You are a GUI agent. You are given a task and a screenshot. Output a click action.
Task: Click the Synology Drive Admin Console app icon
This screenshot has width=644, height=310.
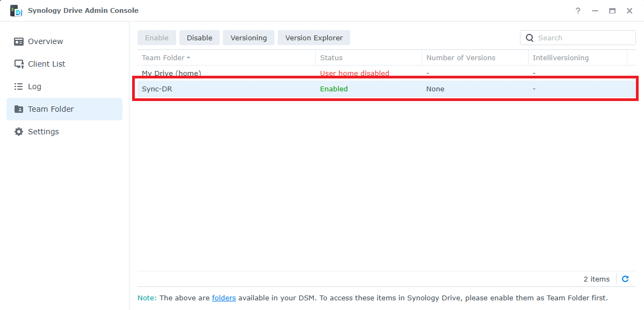pos(16,11)
